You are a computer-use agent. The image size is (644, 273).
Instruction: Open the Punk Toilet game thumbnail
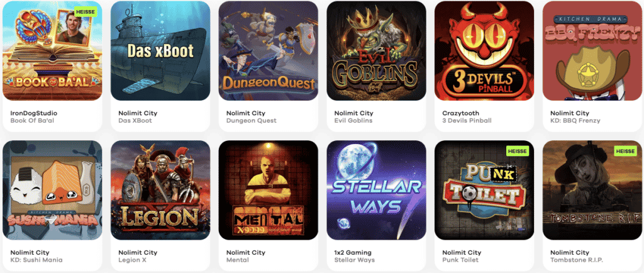point(484,191)
